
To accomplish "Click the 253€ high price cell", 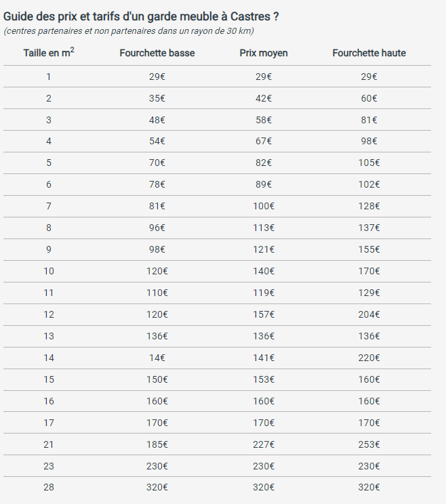I will coord(369,444).
